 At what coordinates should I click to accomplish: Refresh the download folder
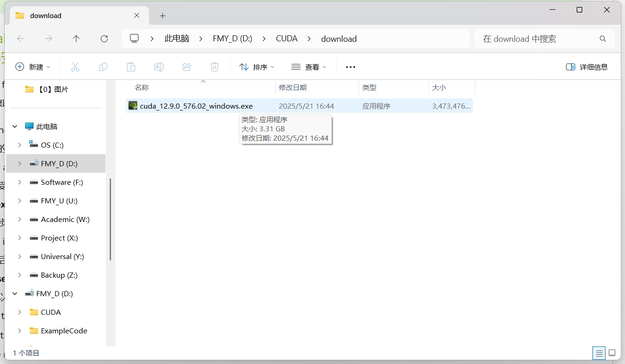point(104,39)
